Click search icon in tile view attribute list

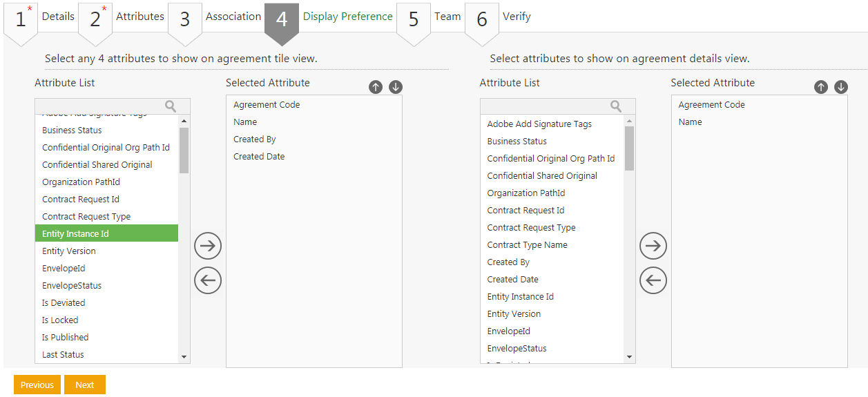(171, 106)
